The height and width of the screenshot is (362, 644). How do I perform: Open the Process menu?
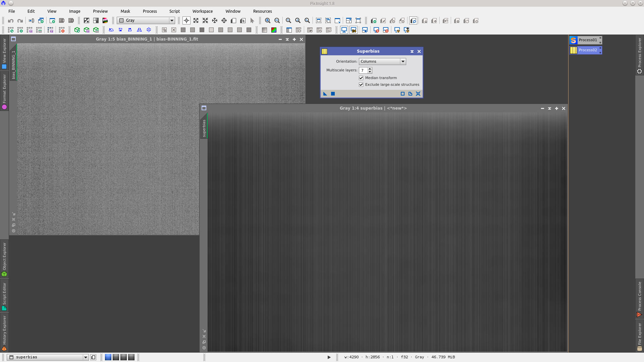(x=150, y=11)
